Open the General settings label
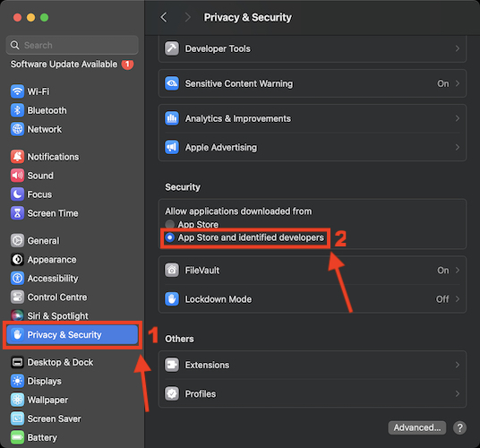480x448 pixels. click(43, 241)
